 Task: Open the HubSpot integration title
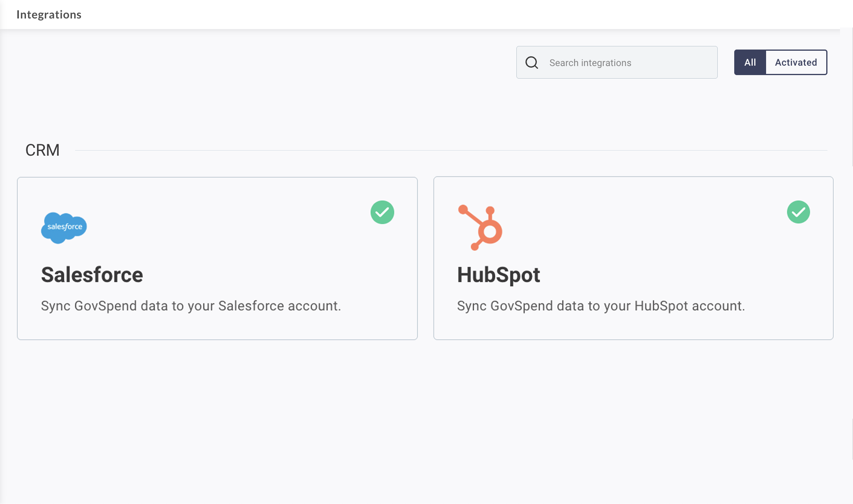pyautogui.click(x=498, y=274)
